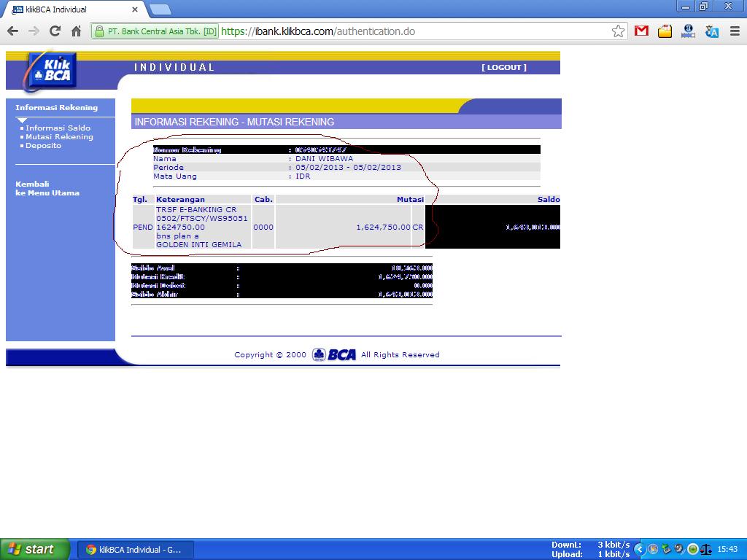Click the 0000 branch cell
This screenshot has width=747, height=560.
tap(263, 227)
